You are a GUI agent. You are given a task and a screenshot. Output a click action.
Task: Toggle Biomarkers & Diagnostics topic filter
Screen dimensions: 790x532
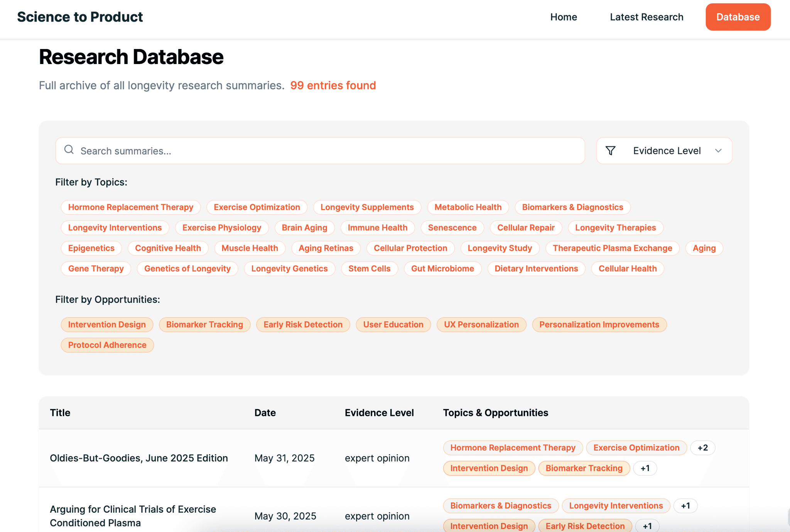coord(572,207)
